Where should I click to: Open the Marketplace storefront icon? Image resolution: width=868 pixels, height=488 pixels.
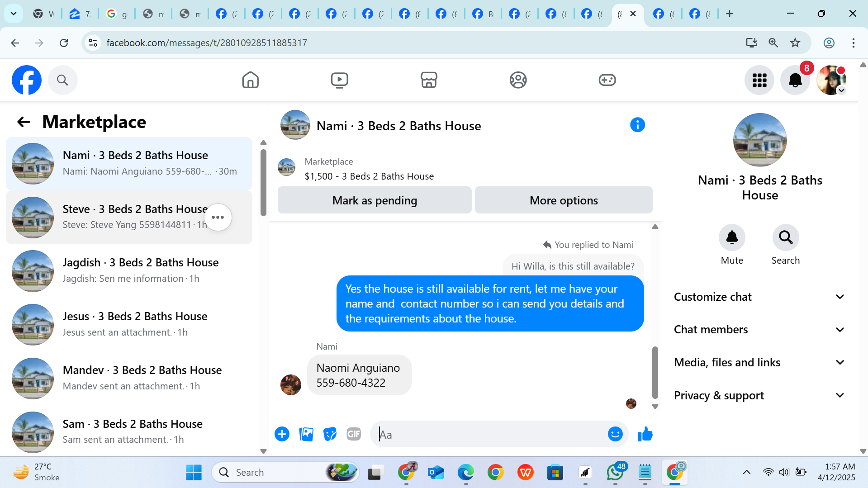pyautogui.click(x=429, y=80)
